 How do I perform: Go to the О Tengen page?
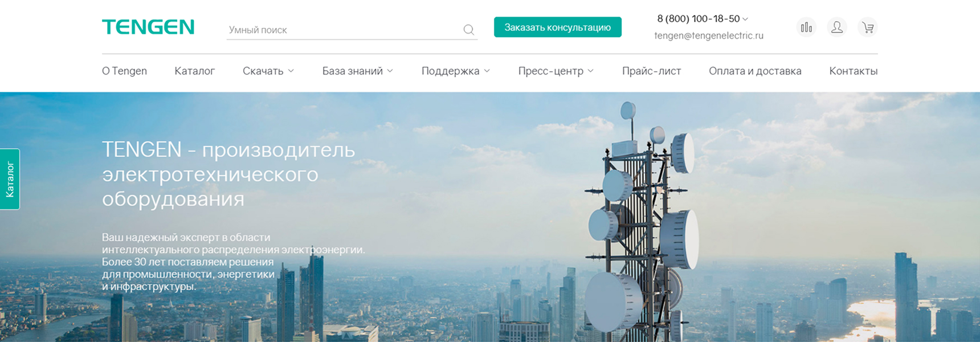(124, 71)
